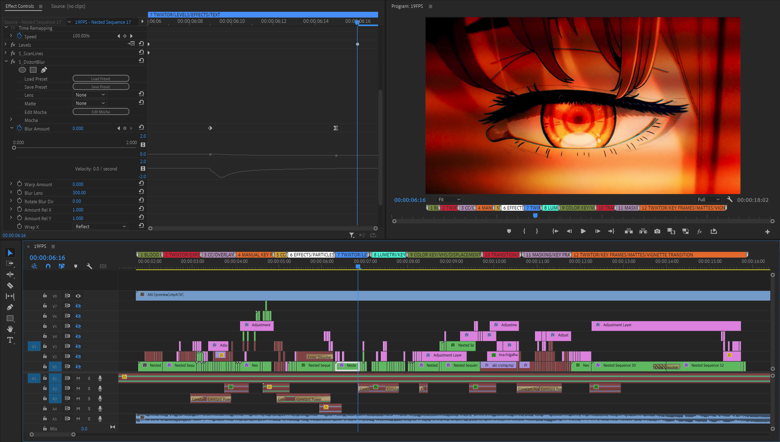
Task: Open the Matte dropdown
Action: pyautogui.click(x=90, y=103)
